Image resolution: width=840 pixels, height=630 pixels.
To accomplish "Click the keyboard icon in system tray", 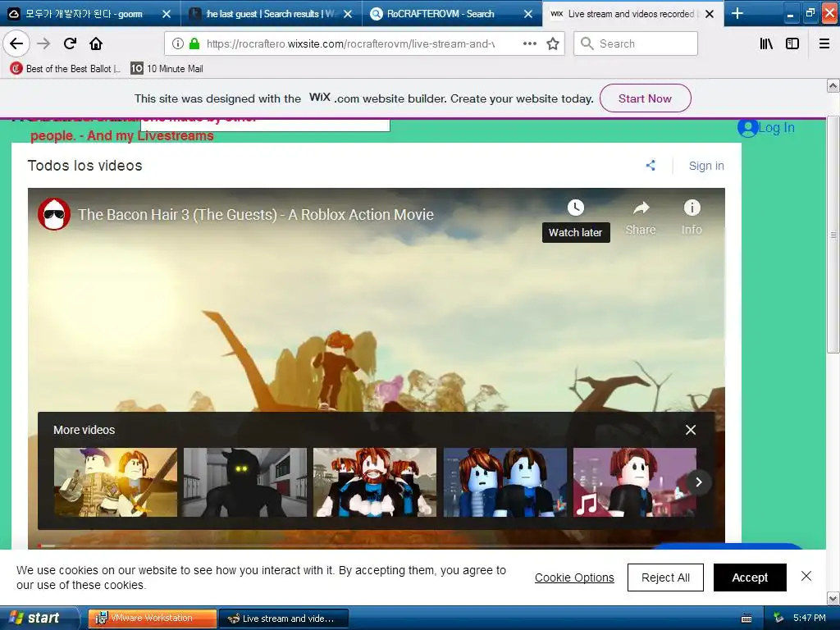I will tap(746, 619).
